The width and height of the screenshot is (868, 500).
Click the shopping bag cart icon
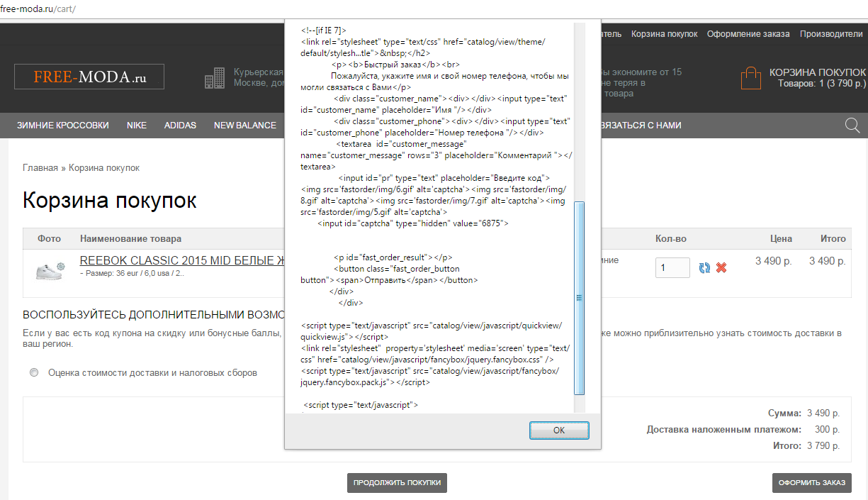[750, 78]
